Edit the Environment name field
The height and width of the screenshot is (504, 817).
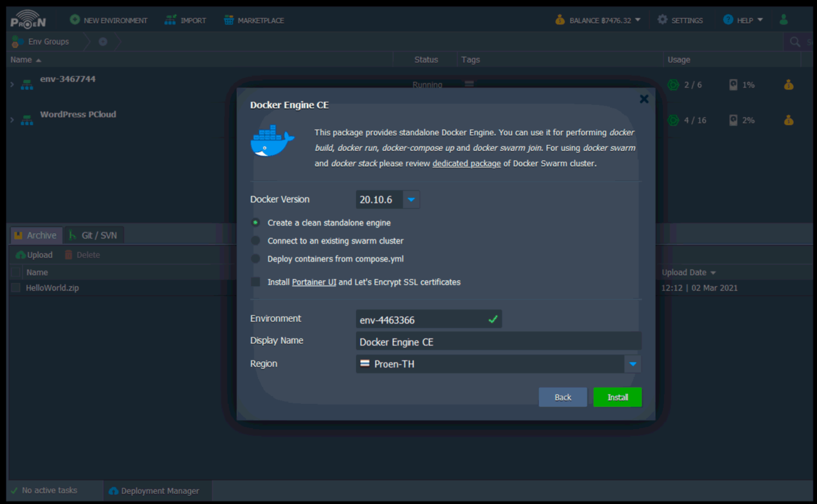pyautogui.click(x=429, y=319)
